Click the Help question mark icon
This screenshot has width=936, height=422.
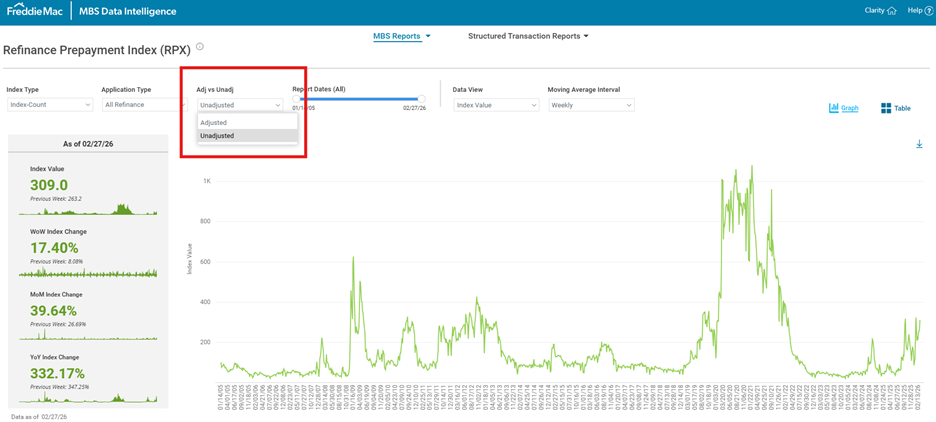click(927, 11)
